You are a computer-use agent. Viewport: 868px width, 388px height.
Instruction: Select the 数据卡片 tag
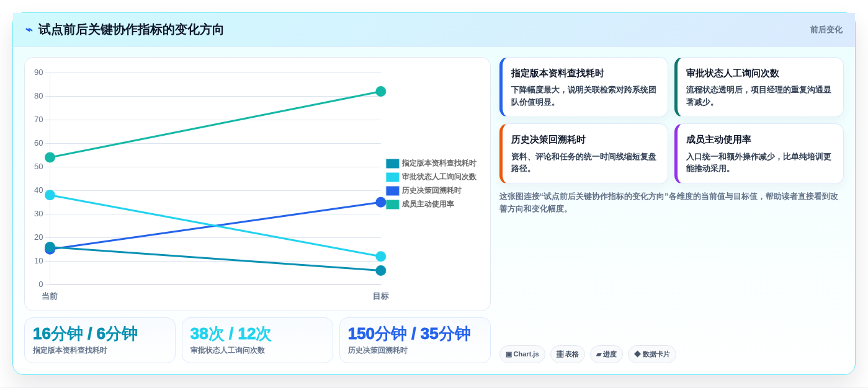click(x=652, y=355)
